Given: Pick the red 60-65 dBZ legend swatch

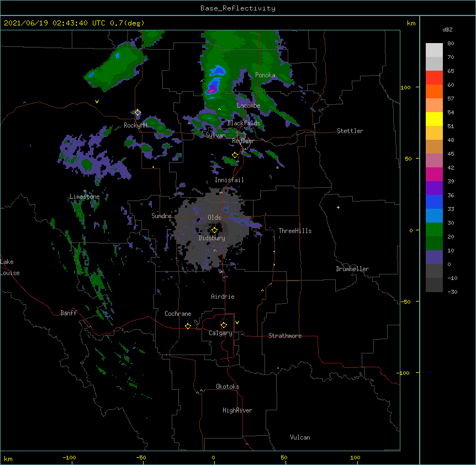Looking at the screenshot, I should pos(434,78).
